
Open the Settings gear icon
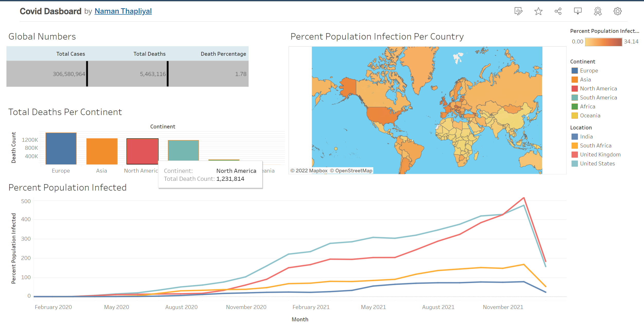(617, 11)
